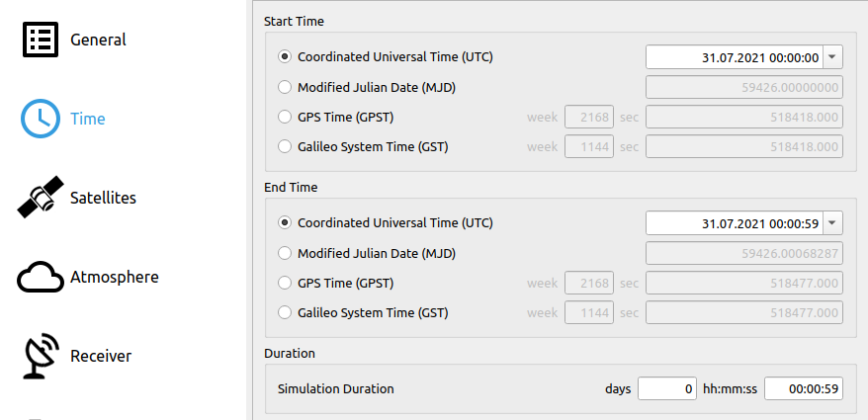Click the Satellites icon in sidebar
The height and width of the screenshot is (420, 868).
[x=41, y=198]
